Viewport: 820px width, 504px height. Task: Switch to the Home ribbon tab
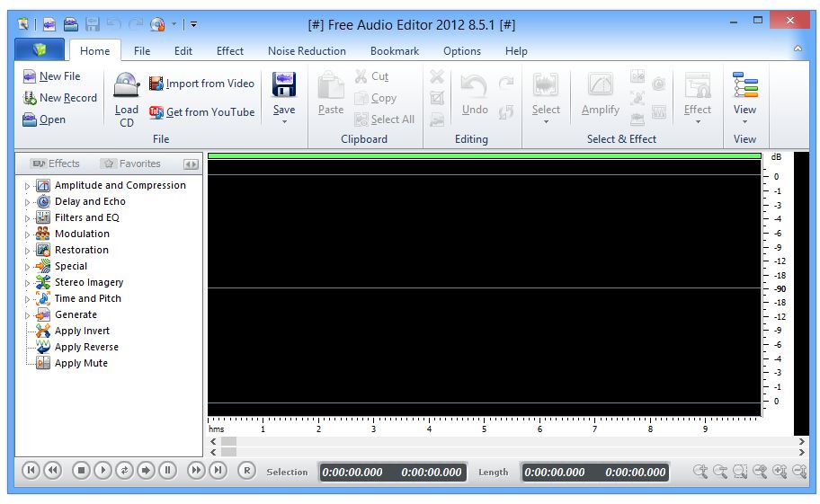pyautogui.click(x=94, y=51)
